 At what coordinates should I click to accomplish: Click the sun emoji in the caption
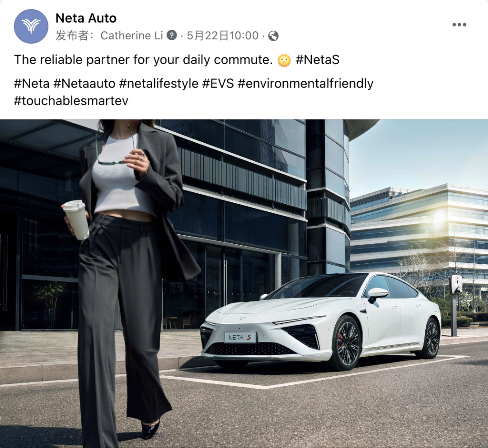point(284,60)
